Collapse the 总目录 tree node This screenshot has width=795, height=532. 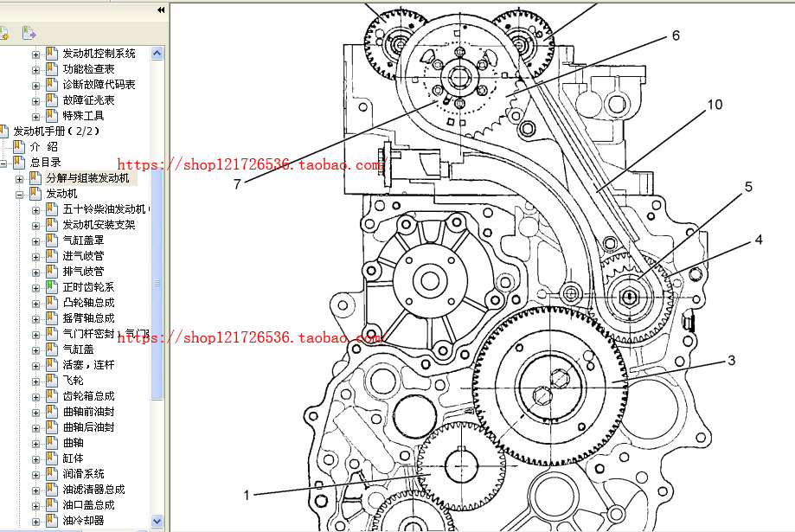(x=3, y=163)
